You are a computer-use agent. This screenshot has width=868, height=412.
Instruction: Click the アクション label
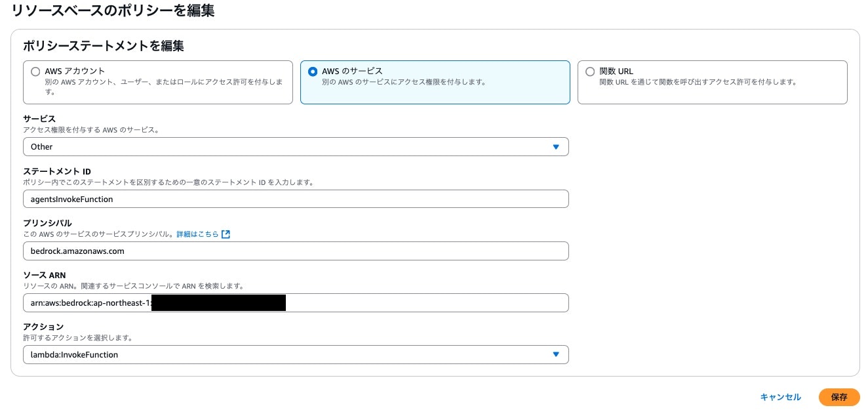click(43, 327)
